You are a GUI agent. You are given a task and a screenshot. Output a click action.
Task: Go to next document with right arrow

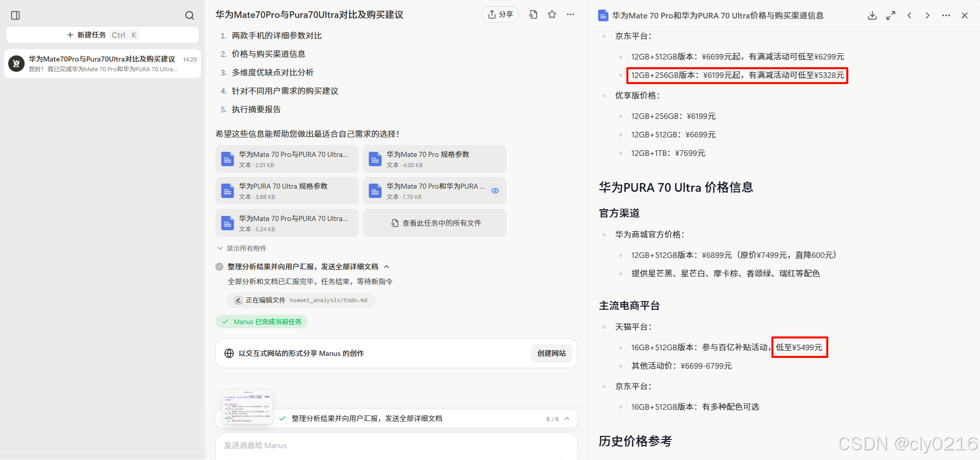coord(928,15)
